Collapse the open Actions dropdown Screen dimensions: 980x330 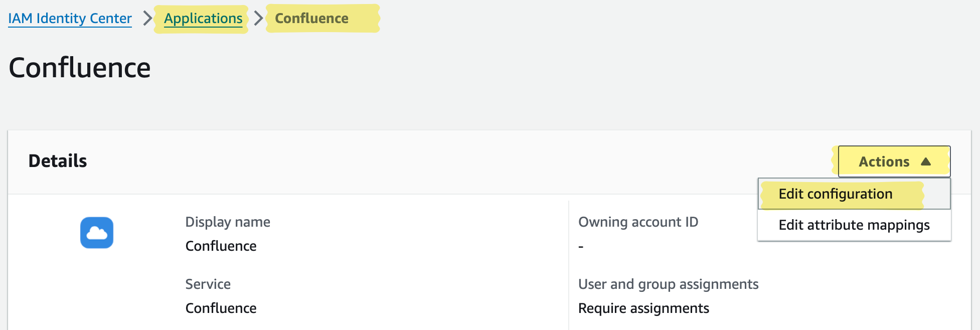[x=893, y=161]
